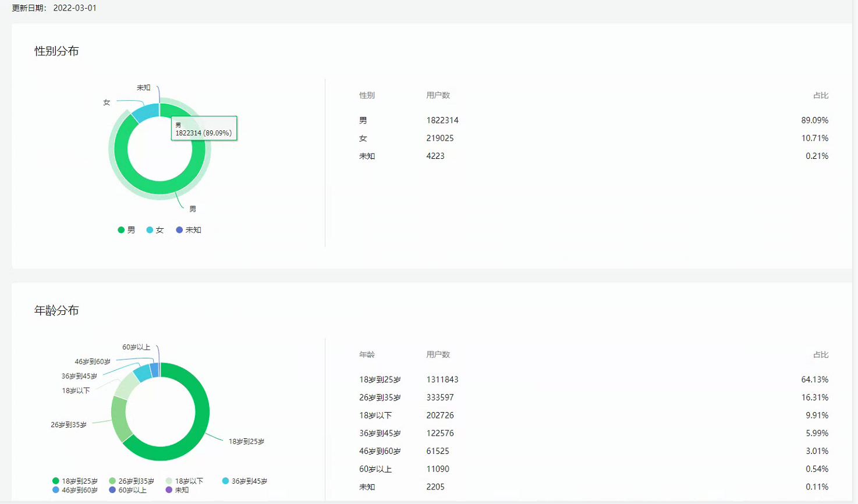Toggle the 男 legend item under gender chart

(x=126, y=230)
